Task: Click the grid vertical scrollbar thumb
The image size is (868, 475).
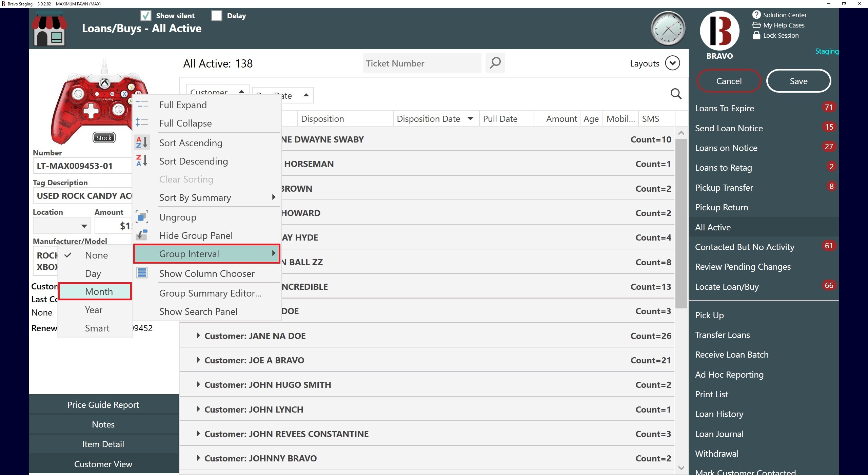Action: [x=681, y=224]
